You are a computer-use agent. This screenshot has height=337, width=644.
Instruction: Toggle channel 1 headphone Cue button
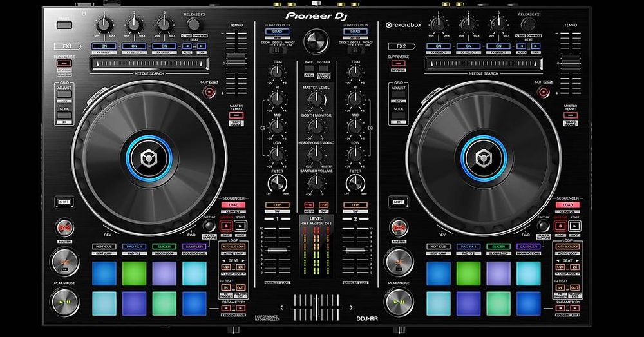click(276, 205)
